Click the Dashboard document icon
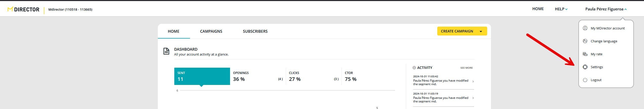644x109 pixels. (166, 51)
